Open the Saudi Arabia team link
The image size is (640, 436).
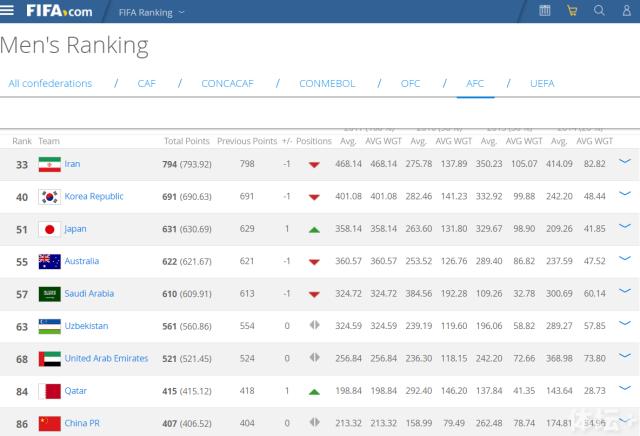click(x=89, y=294)
